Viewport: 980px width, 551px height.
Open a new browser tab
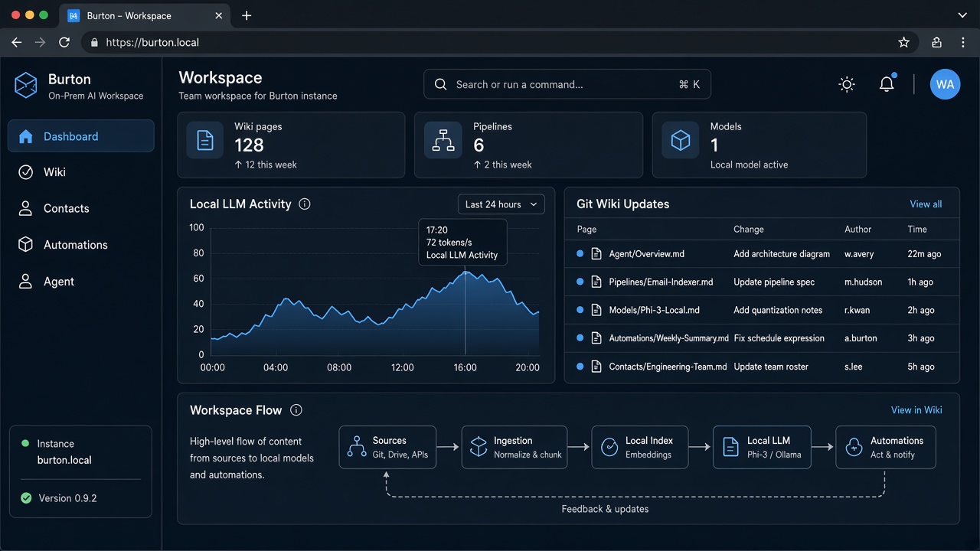(247, 15)
